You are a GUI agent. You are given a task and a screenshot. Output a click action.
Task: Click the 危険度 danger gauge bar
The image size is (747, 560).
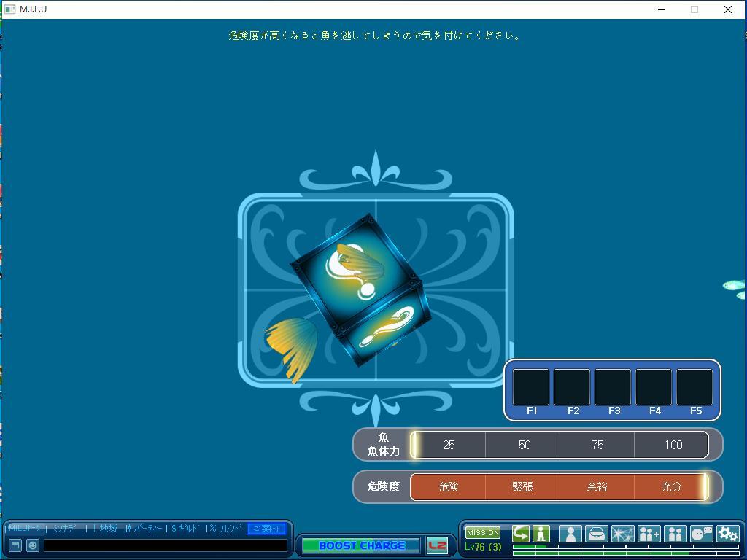[x=559, y=486]
